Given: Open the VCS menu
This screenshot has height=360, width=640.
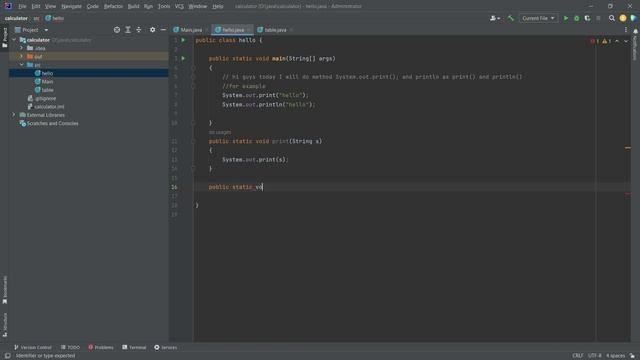Looking at the screenshot, I should 179,6.
